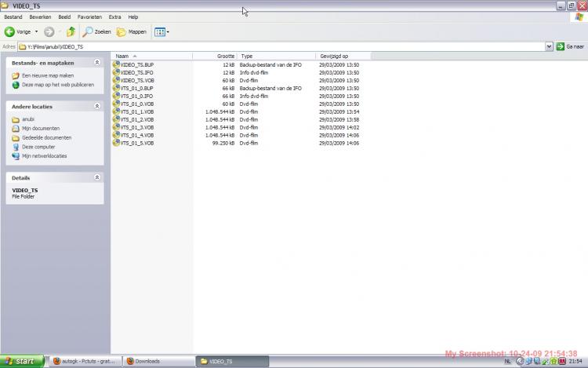The image size is (588, 368).
Task: Toggle the Mappen folders pane
Action: click(x=131, y=32)
